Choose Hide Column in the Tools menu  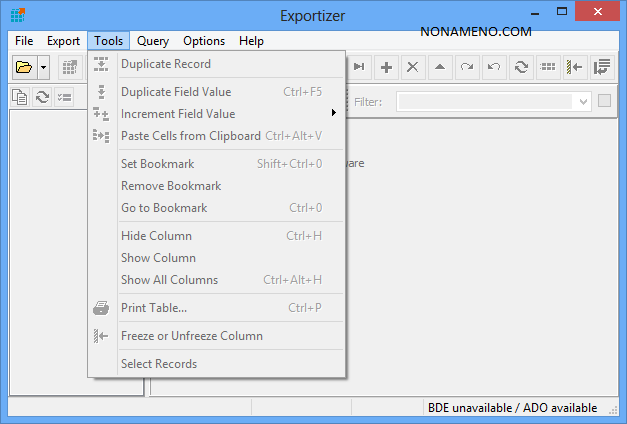[x=156, y=236]
